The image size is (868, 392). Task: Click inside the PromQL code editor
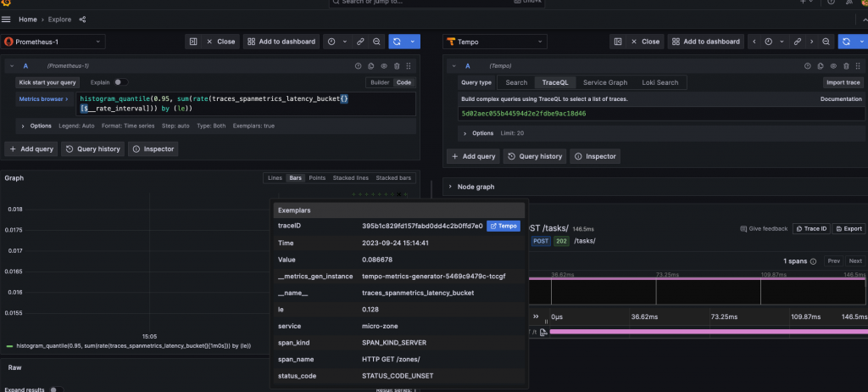pos(246,104)
